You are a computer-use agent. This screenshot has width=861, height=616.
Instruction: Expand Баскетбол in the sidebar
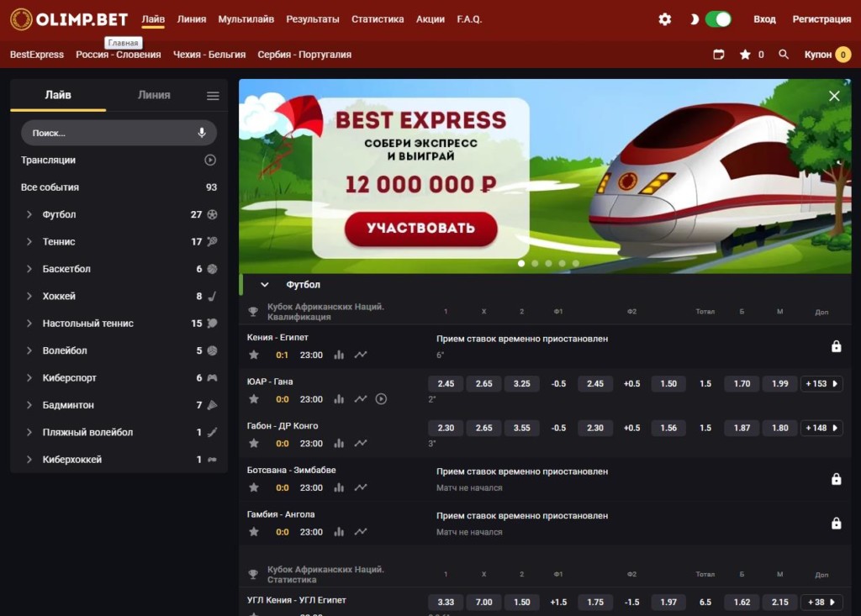(x=29, y=269)
